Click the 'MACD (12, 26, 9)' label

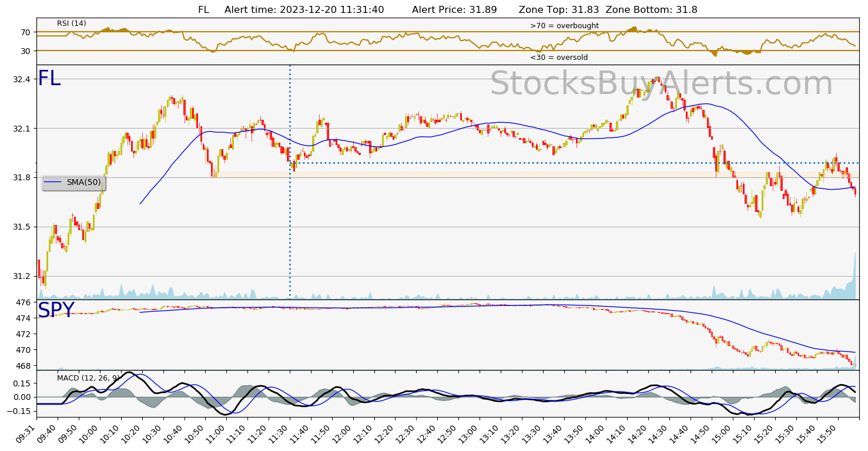[88, 378]
